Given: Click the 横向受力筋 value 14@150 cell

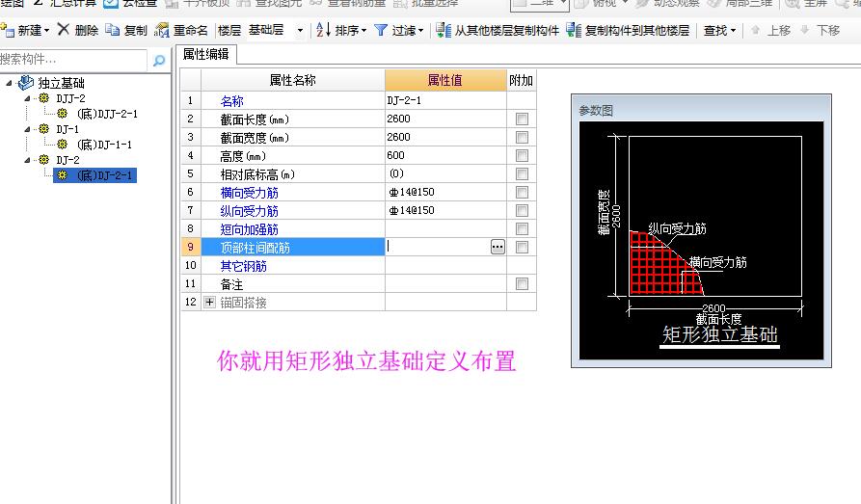Looking at the screenshot, I should pyautogui.click(x=445, y=192).
